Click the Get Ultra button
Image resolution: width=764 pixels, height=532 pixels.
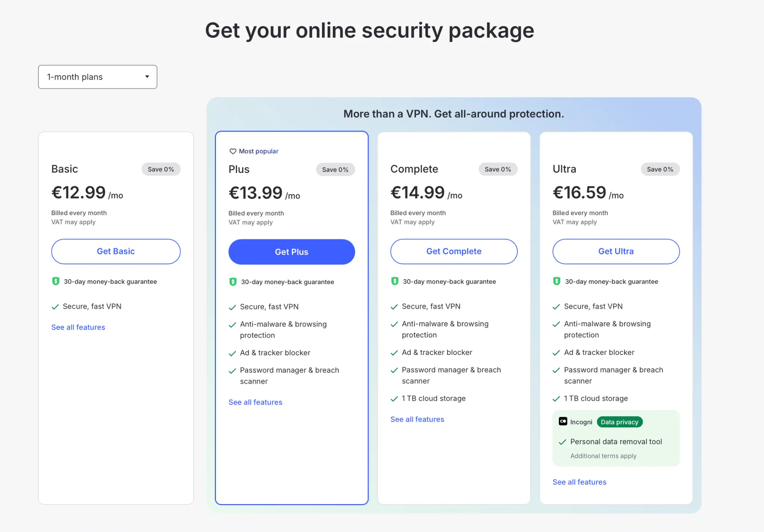tap(616, 251)
